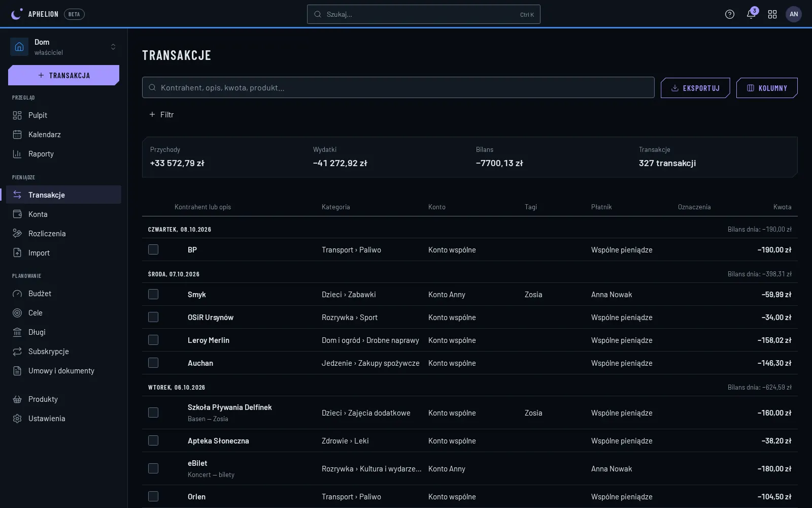Open Umowy i dokumenty in sidebar
This screenshot has height=508, width=812.
click(x=64, y=371)
